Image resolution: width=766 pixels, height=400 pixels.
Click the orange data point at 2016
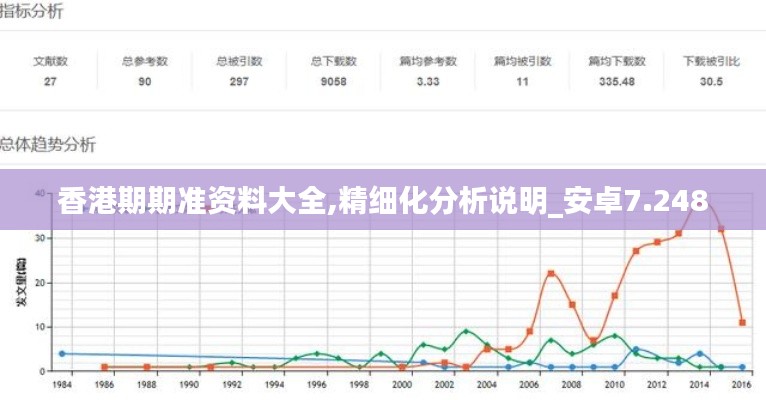click(x=742, y=322)
